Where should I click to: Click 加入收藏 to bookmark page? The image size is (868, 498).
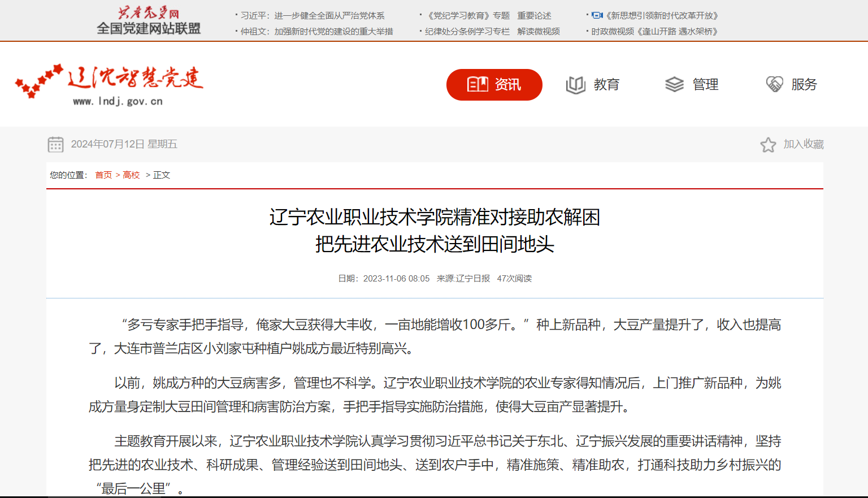pyautogui.click(x=804, y=145)
